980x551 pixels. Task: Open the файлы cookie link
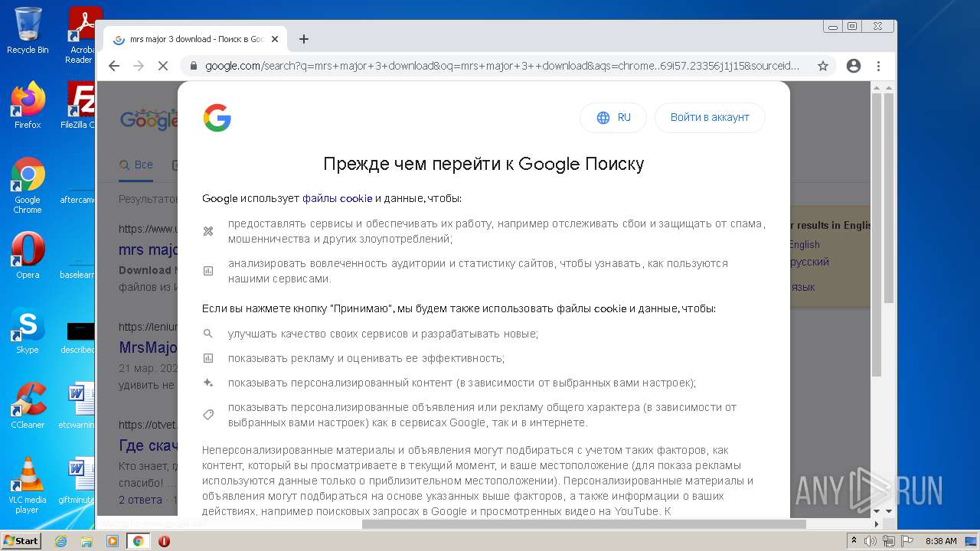pyautogui.click(x=338, y=198)
